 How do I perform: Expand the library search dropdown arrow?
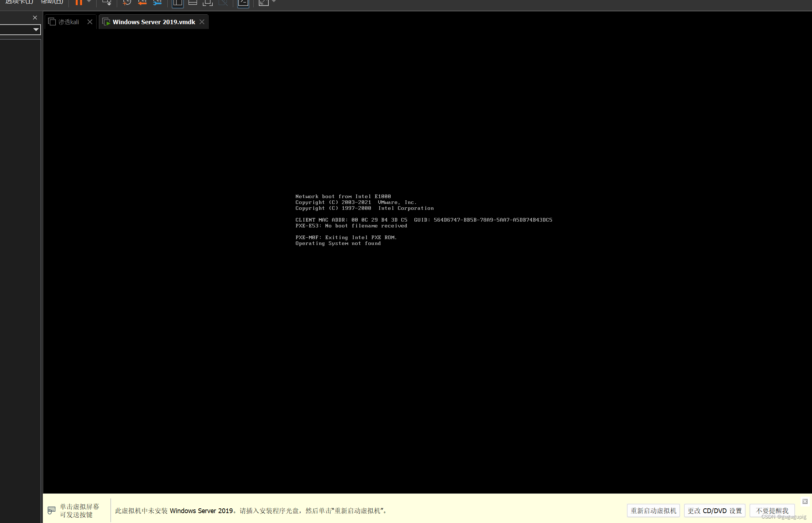(x=36, y=30)
